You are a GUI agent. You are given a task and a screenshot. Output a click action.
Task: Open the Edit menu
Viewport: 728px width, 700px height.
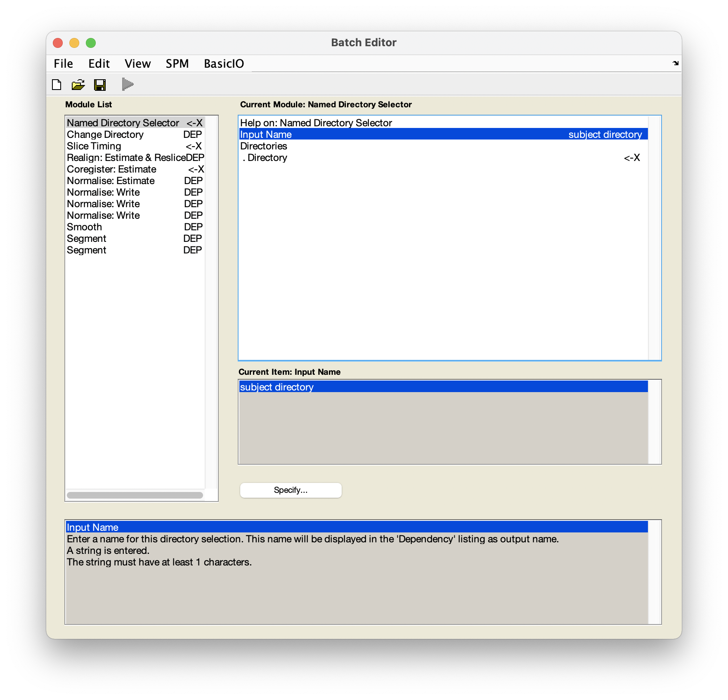tap(99, 64)
